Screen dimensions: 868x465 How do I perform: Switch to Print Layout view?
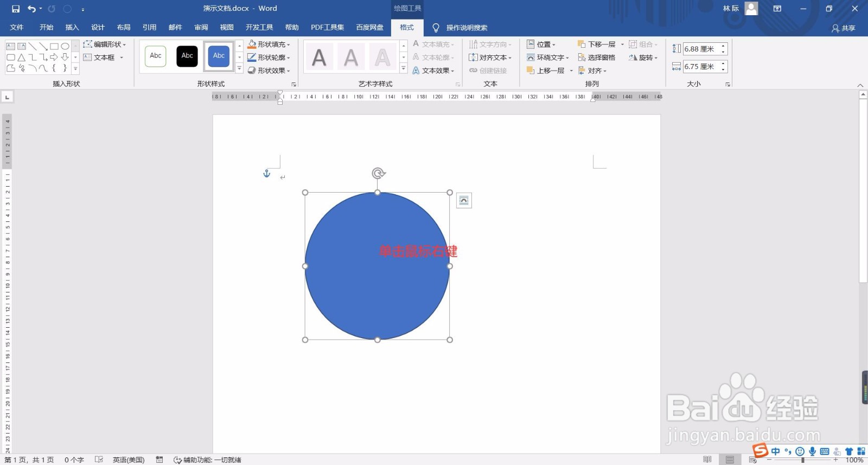(x=730, y=460)
